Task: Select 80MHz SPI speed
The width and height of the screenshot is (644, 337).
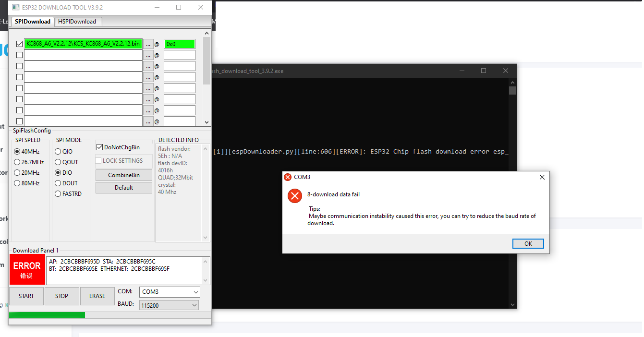Action: (17, 183)
